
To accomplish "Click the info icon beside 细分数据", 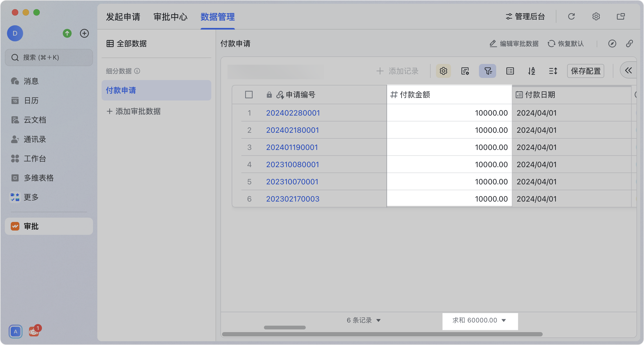I will (137, 71).
